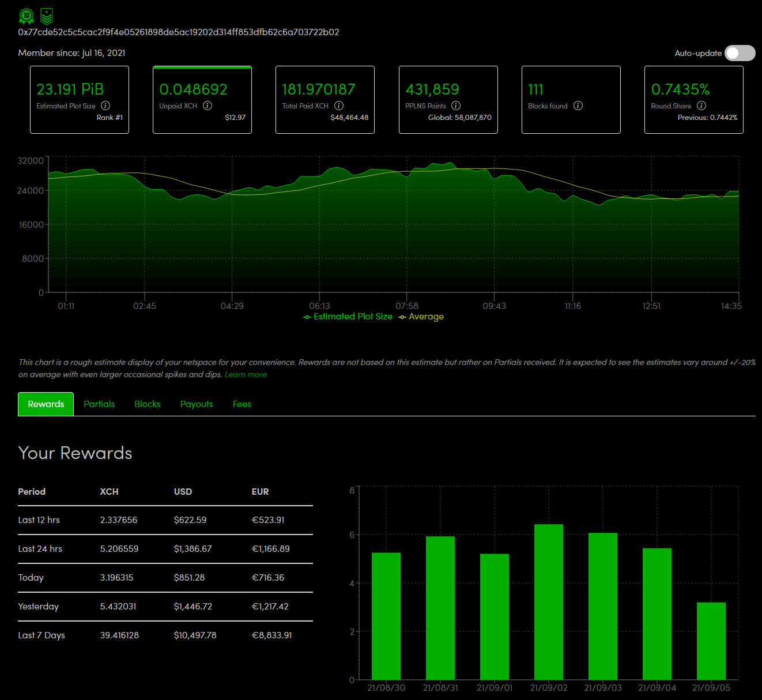Image resolution: width=762 pixels, height=700 pixels.
Task: Switch to the Partials tab
Action: (x=99, y=404)
